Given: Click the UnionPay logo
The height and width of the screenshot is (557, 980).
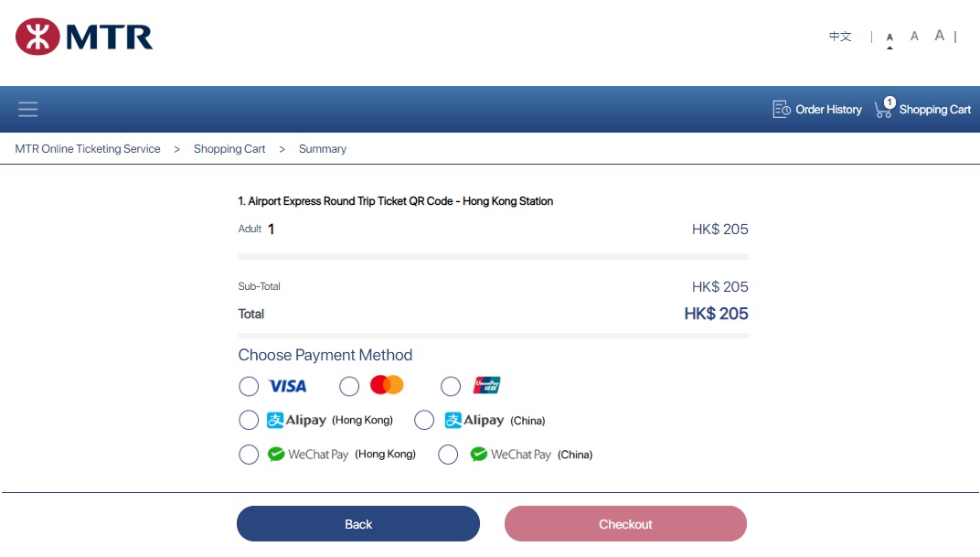Looking at the screenshot, I should (x=486, y=385).
